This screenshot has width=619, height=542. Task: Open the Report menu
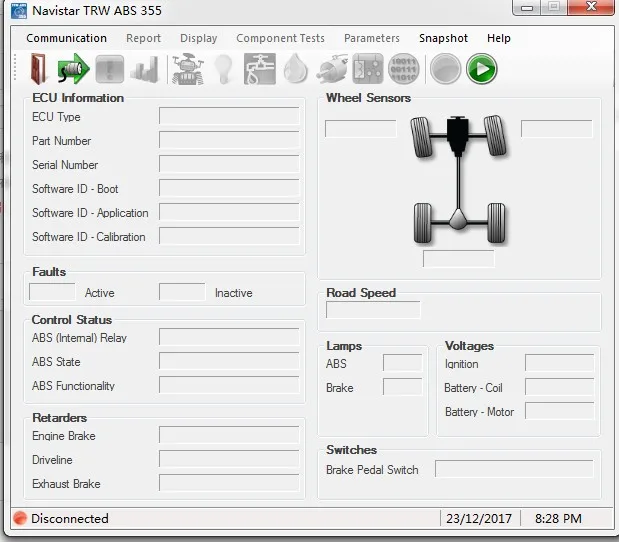143,38
